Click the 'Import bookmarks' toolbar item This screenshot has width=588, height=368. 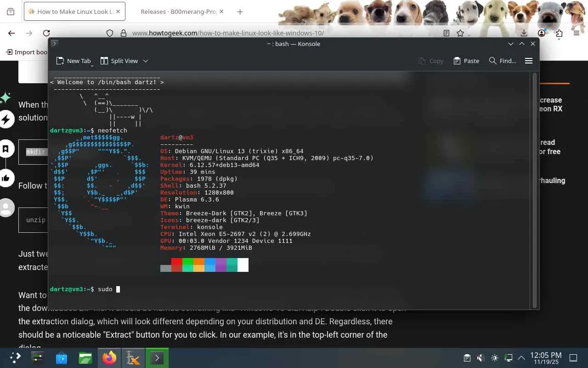[27, 52]
